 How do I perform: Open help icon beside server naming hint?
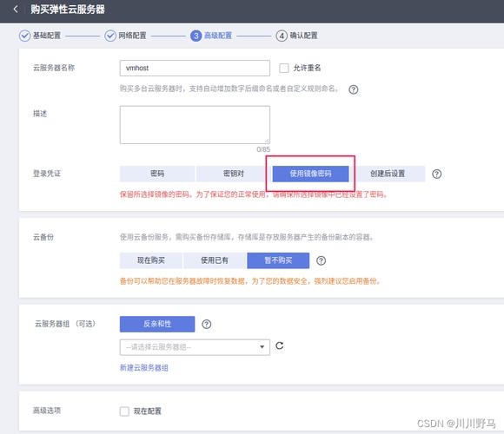point(354,89)
